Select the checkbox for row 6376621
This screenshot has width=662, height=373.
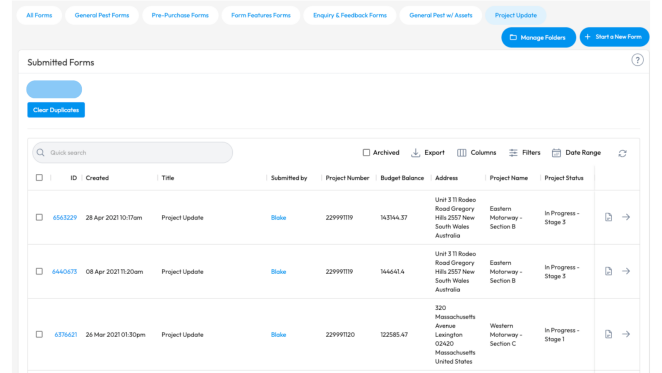(39, 335)
